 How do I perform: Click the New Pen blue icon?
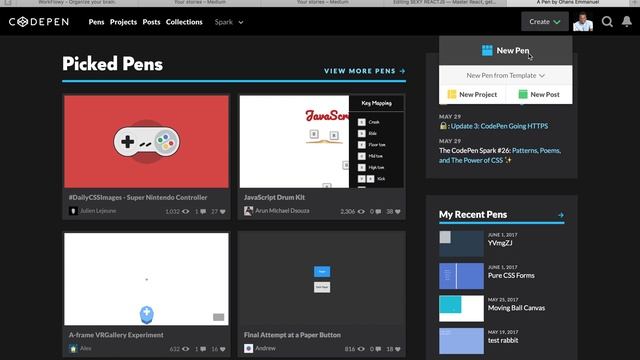(x=487, y=51)
